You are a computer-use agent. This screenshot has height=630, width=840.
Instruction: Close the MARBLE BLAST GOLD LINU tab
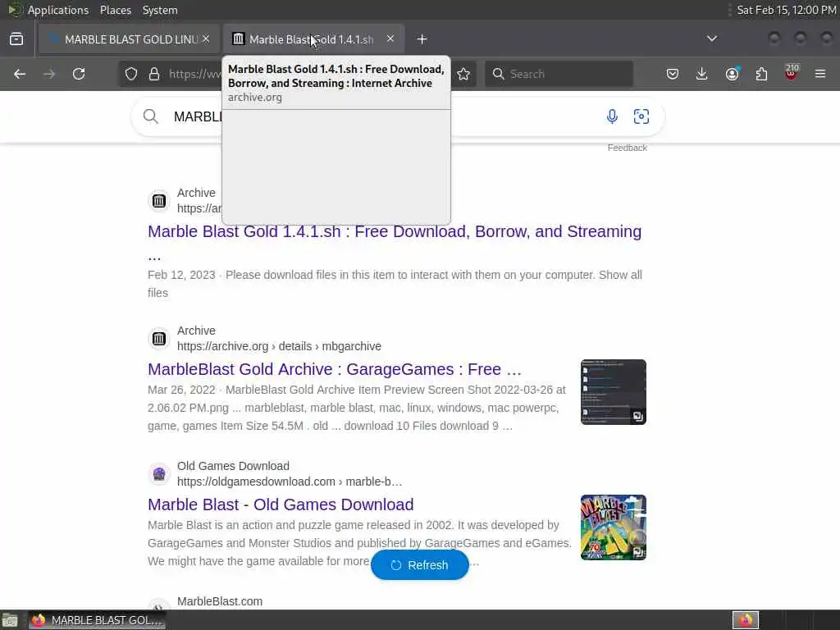click(206, 39)
